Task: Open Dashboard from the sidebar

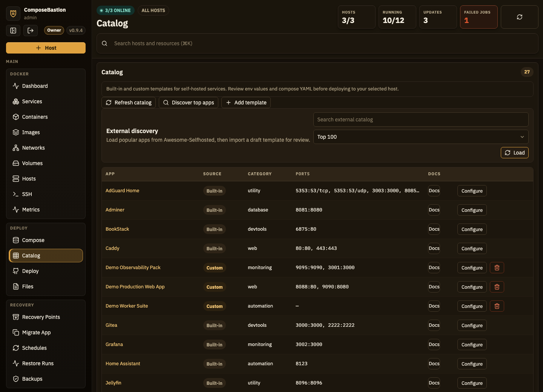Action: pyautogui.click(x=46, y=86)
